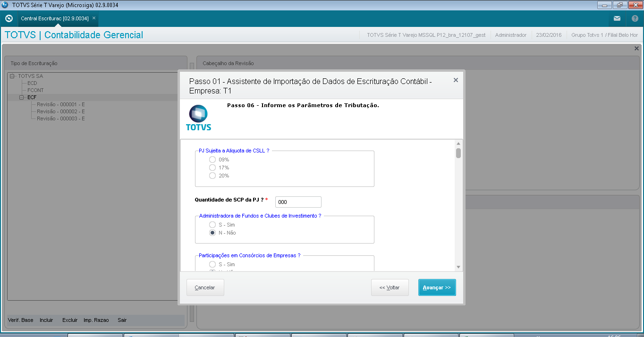644x337 pixels.
Task: Close the inner panel with the x below the header
Action: [x=636, y=48]
